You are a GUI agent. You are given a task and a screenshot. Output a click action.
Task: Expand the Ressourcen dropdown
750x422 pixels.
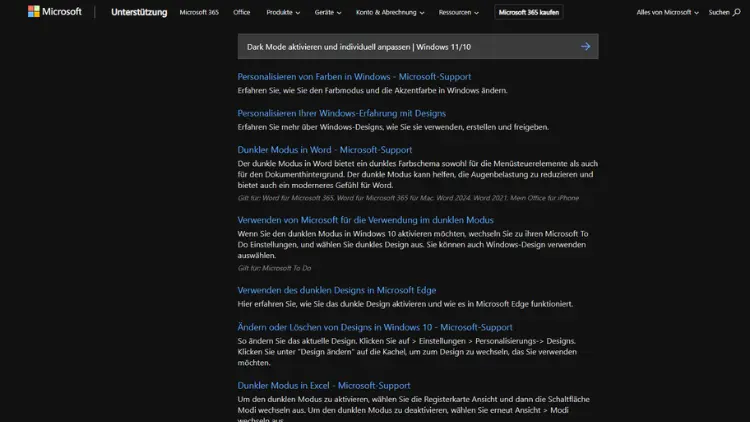point(459,12)
